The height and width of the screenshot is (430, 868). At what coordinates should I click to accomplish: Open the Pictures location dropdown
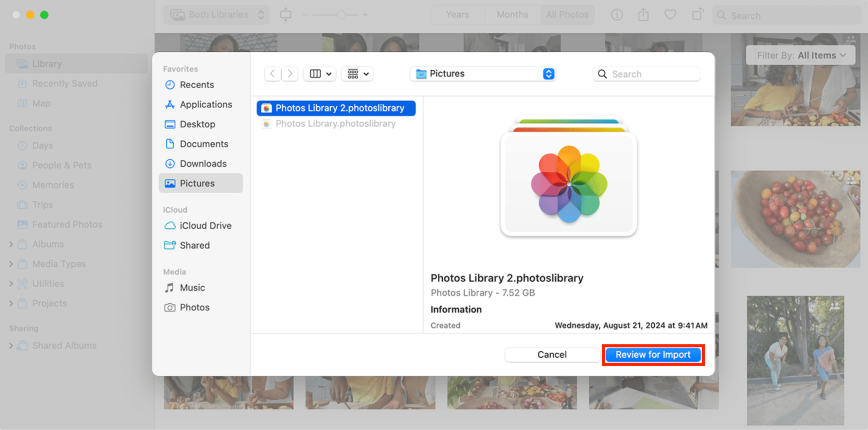coord(482,73)
